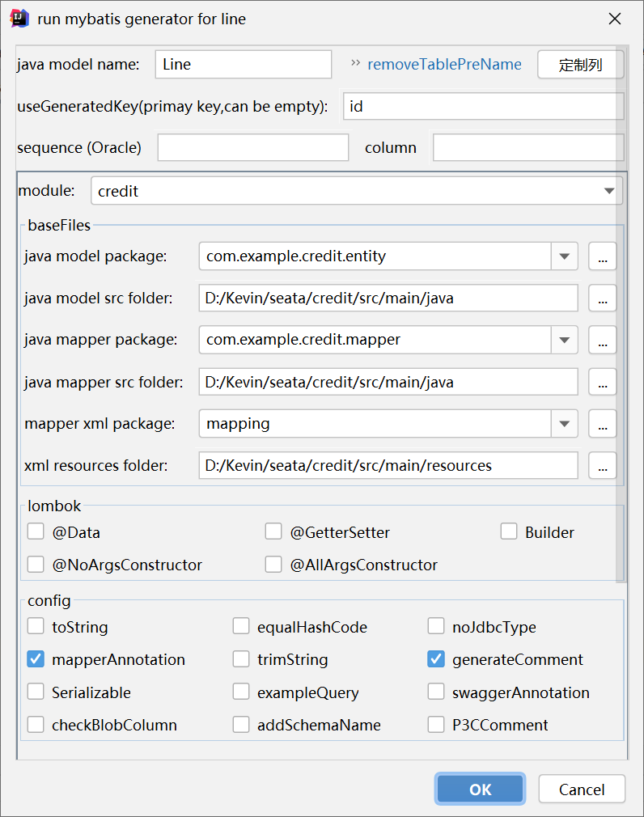Image resolution: width=644 pixels, height=817 pixels.
Task: Browse for java model src folder
Action: click(602, 298)
